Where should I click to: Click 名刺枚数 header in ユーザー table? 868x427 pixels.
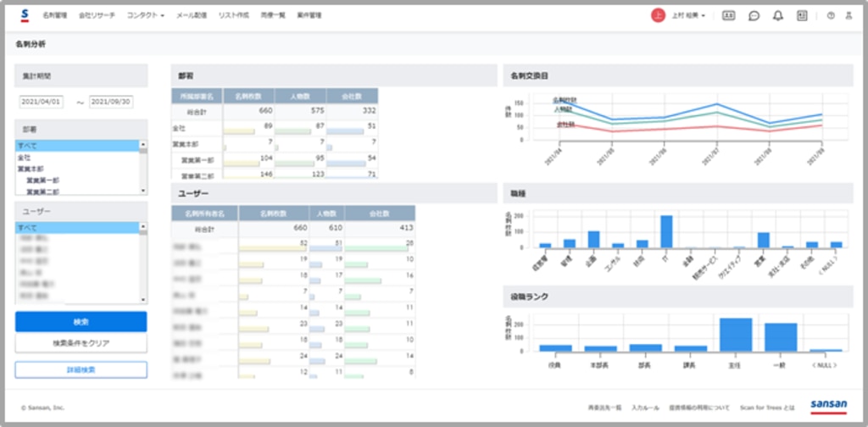coord(274,213)
